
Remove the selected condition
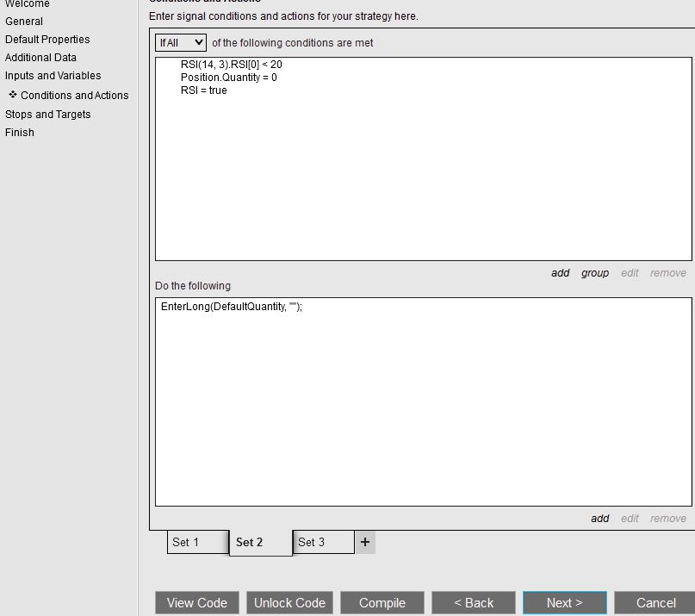668,273
